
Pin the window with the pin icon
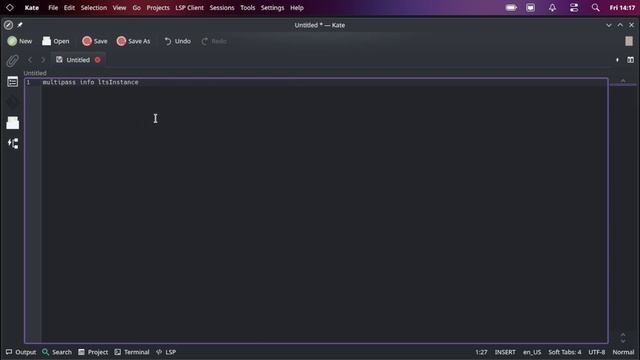20,25
